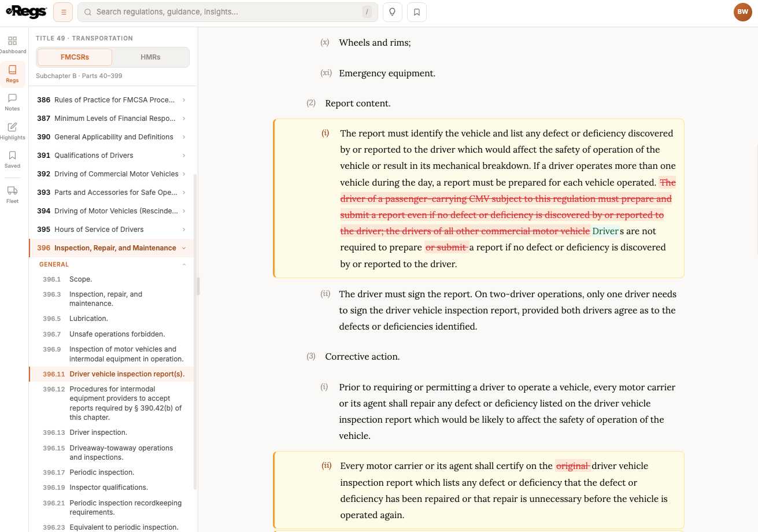The image size is (758, 532).
Task: Open the BW user avatar
Action: [743, 12]
